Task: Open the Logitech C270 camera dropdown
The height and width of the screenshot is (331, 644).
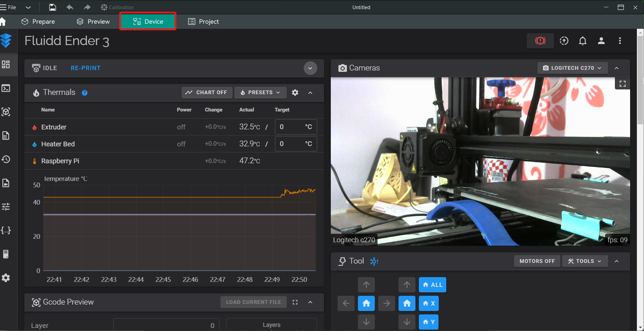Action: [572, 68]
